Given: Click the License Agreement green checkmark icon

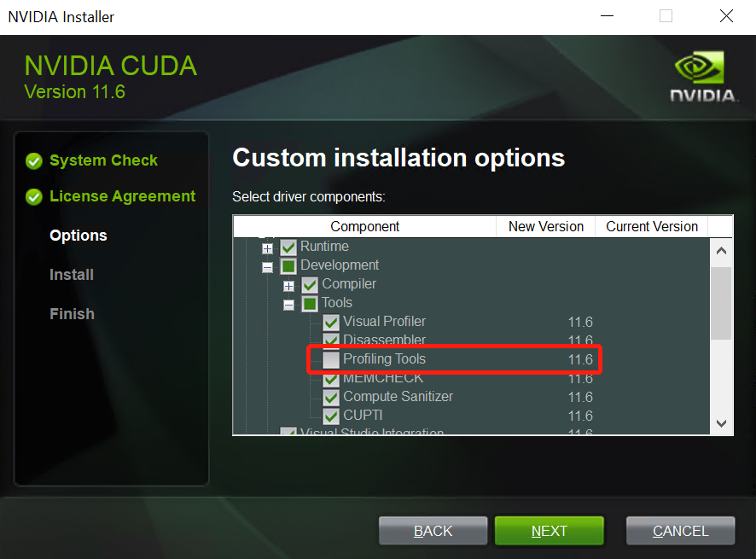Looking at the screenshot, I should point(34,197).
